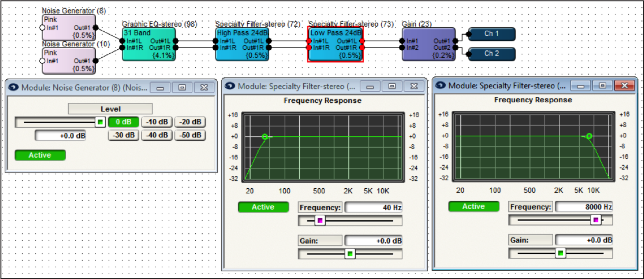
Task: Click the 8000 Hz frequency field
Action: [x=584, y=207]
